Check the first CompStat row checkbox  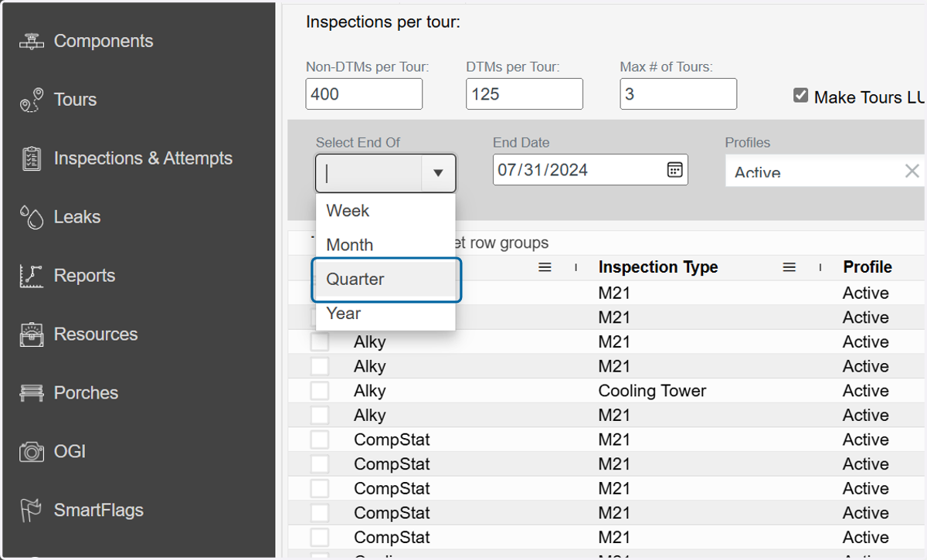[320, 440]
